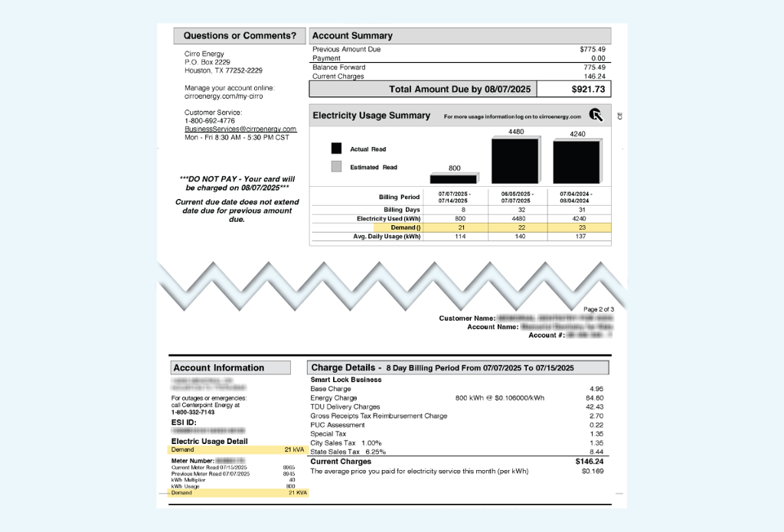
Task: Click the customer service number 1-800-692-4776
Action: [210, 121]
